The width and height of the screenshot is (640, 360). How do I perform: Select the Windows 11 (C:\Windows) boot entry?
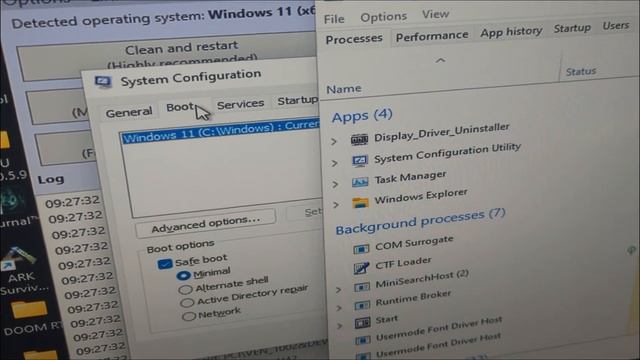pyautogui.click(x=220, y=132)
